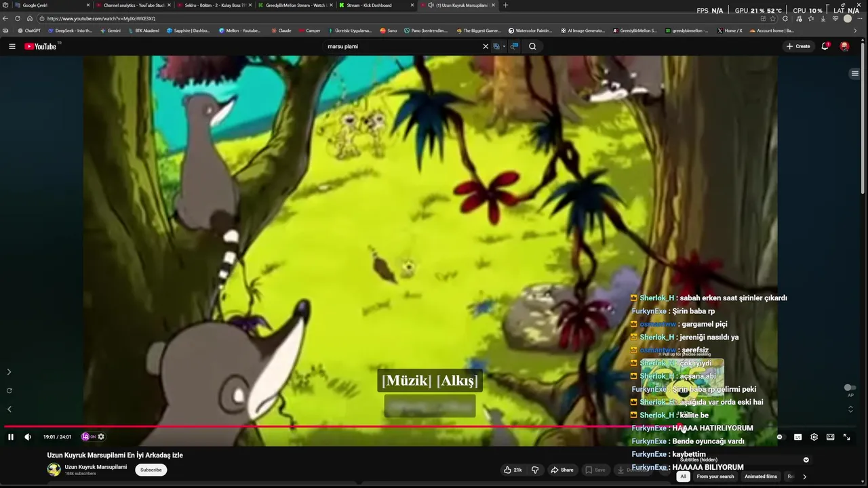Open the Watercolor Painting bookmark

pos(530,30)
